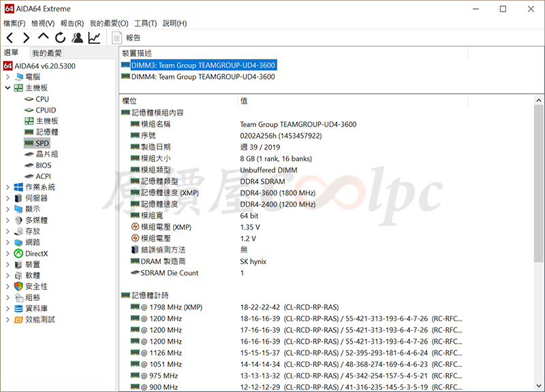Image resolution: width=545 pixels, height=392 pixels.
Task: Expand the 顯示 tree node
Action: 7,210
